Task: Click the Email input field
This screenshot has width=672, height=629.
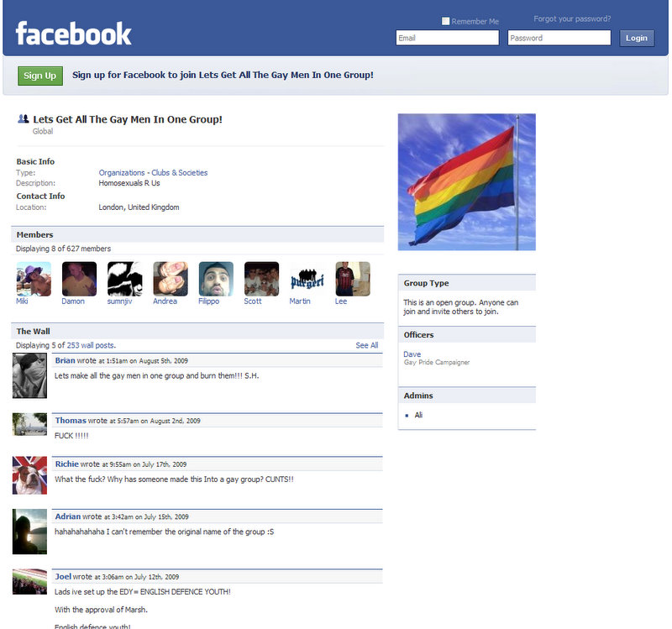Action: tap(448, 38)
